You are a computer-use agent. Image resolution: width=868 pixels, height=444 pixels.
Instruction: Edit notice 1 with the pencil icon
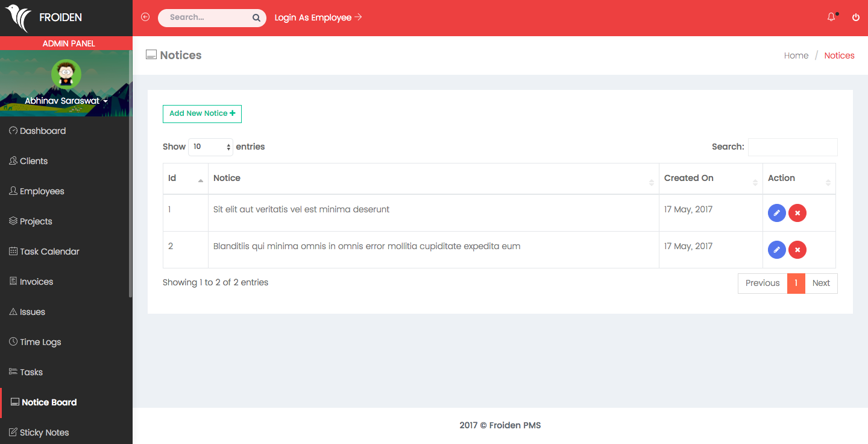tap(776, 213)
